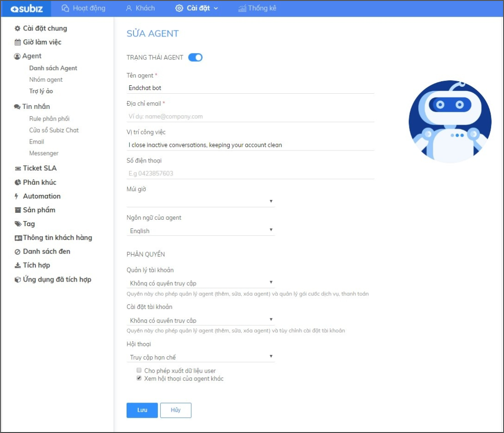Click the Thống kê chart icon
The width and height of the screenshot is (504, 433).
[x=243, y=8]
